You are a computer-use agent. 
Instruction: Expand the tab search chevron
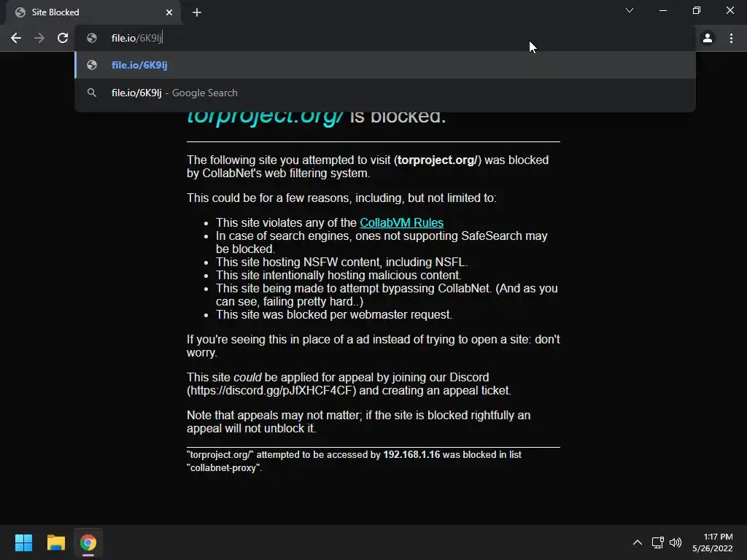click(630, 10)
